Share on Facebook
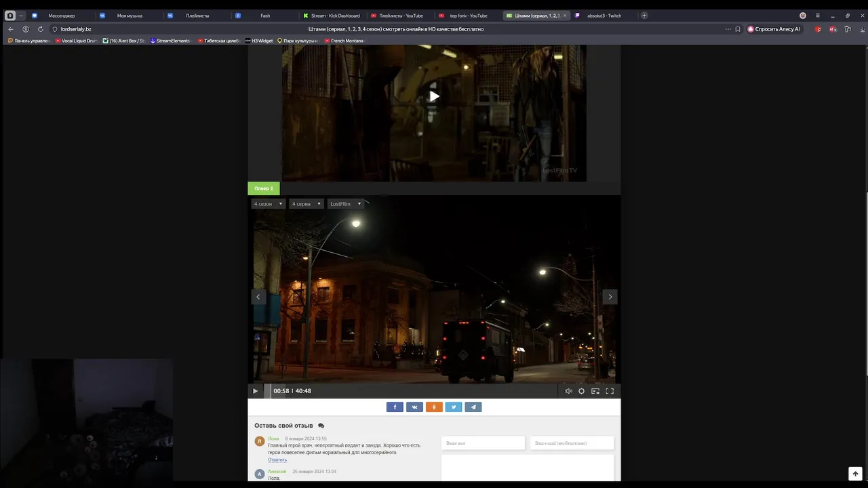Image resolution: width=868 pixels, height=488 pixels. click(395, 407)
